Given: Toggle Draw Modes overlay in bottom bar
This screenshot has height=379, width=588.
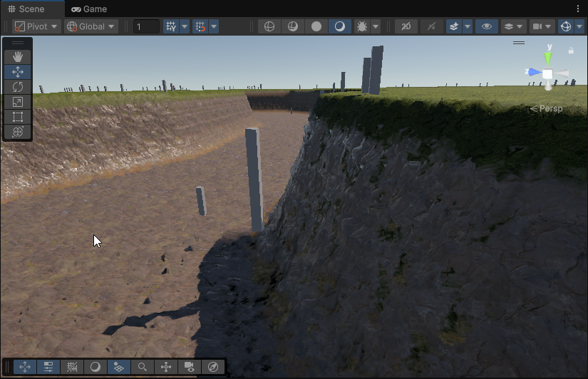Looking at the screenshot, I should 96,367.
